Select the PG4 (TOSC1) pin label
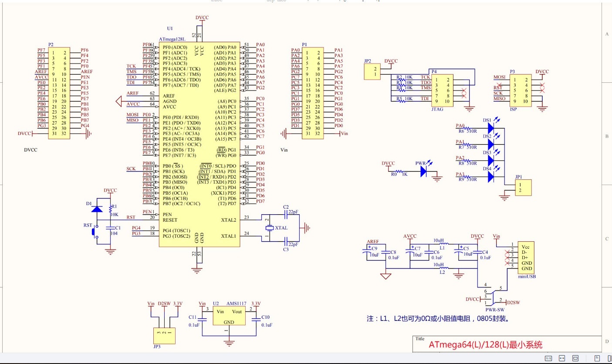Image resolution: width=612 pixels, height=364 pixels. (176, 230)
